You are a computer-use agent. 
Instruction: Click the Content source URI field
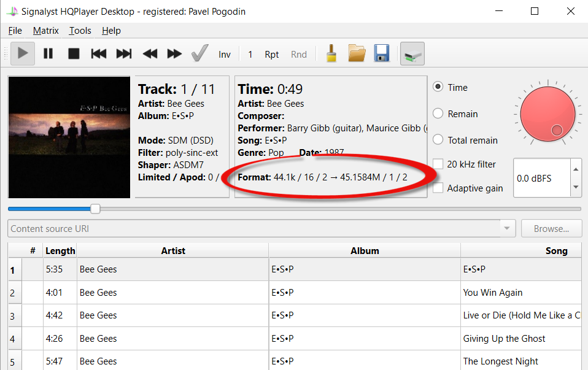pos(254,229)
